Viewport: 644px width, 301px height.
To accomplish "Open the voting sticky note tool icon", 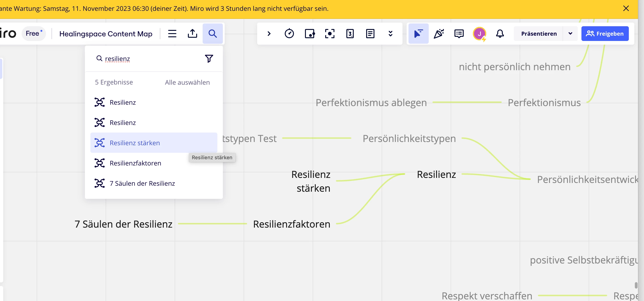I will point(310,34).
